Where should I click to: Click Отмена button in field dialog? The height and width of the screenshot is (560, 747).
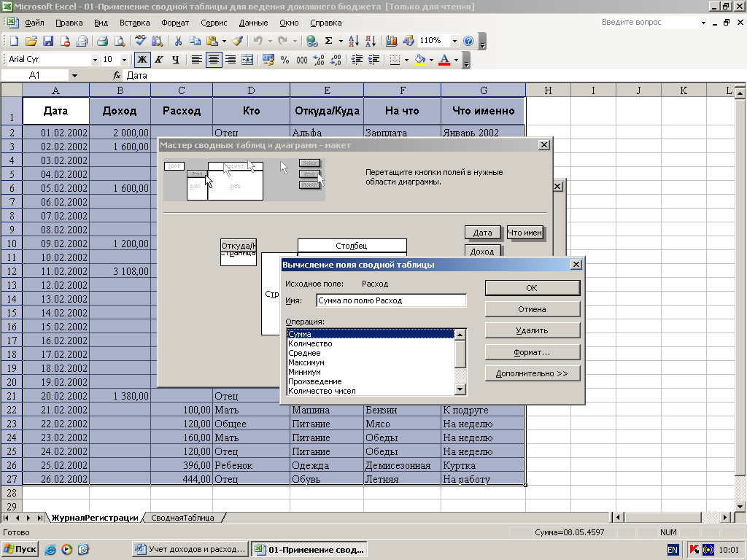532,309
